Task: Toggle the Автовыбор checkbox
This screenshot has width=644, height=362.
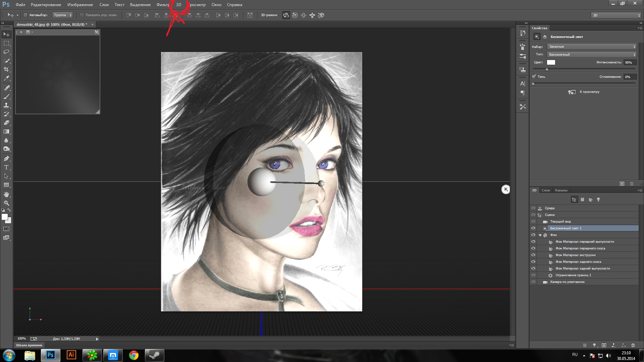Action: (x=25, y=15)
